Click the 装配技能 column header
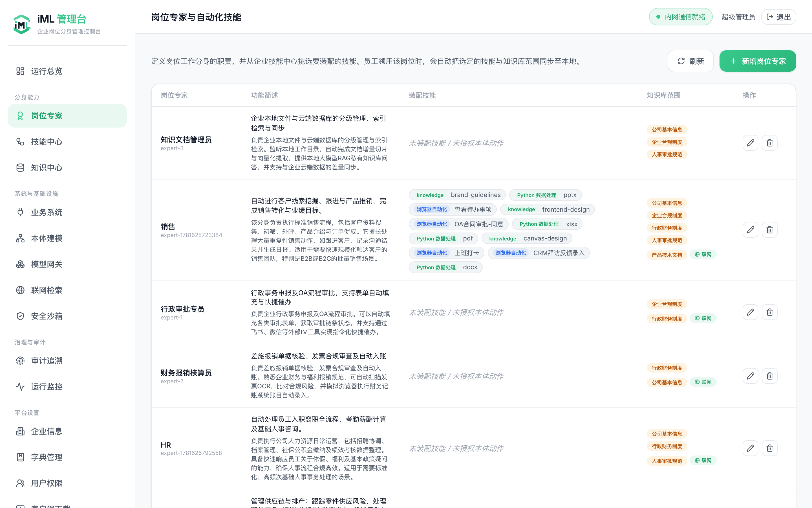The height and width of the screenshot is (508, 812). coord(422,95)
